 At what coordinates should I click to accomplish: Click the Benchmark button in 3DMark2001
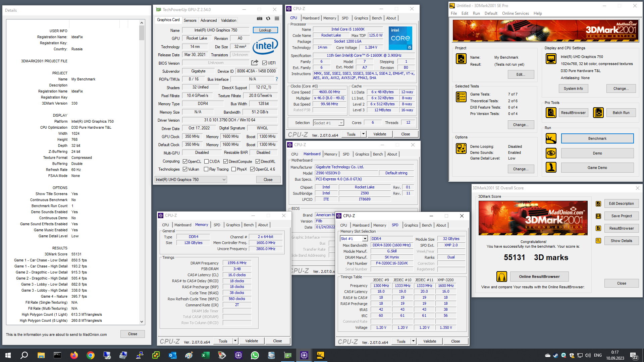(597, 138)
